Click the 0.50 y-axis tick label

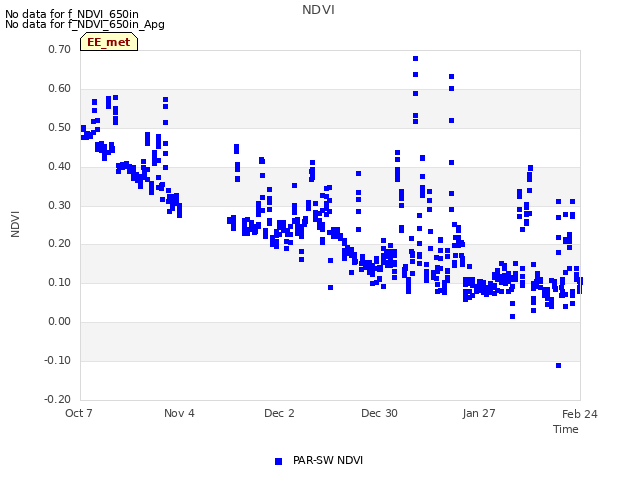(60, 127)
